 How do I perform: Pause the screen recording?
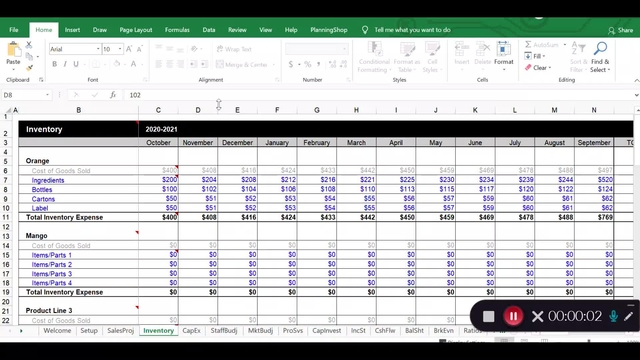[x=513, y=316]
